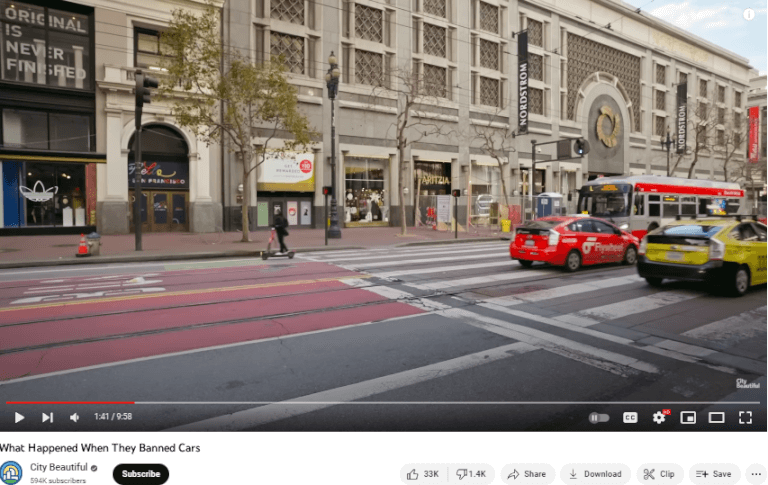Viewport: 768px width, 485px height.
Task: Play the video
Action: coord(19,417)
